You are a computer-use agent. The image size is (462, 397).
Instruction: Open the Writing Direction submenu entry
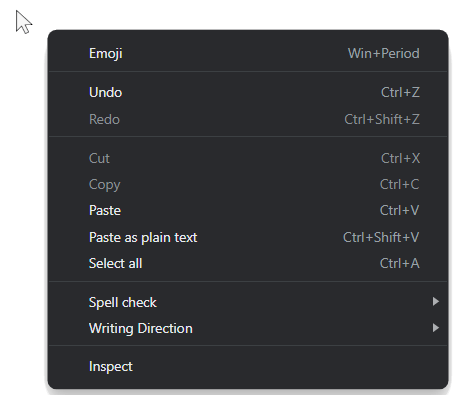coord(248,328)
